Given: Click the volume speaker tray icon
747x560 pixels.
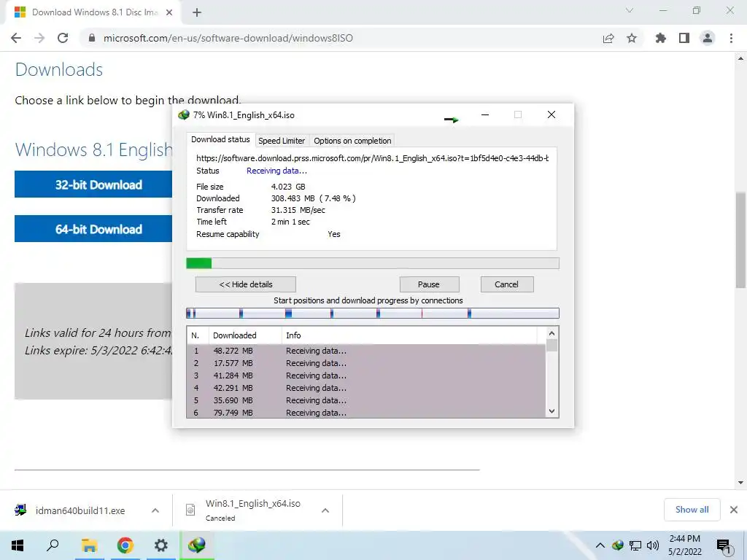Looking at the screenshot, I should (653, 545).
